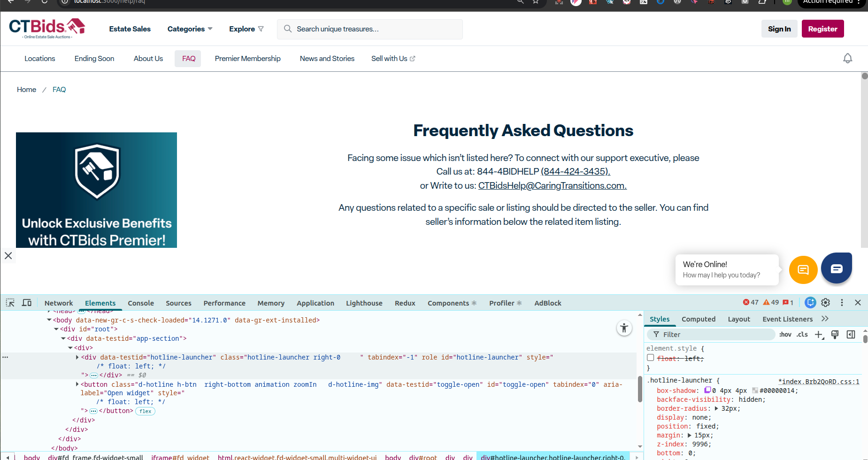This screenshot has width=868, height=460.
Task: Click the notifications bell icon
Action: click(847, 59)
